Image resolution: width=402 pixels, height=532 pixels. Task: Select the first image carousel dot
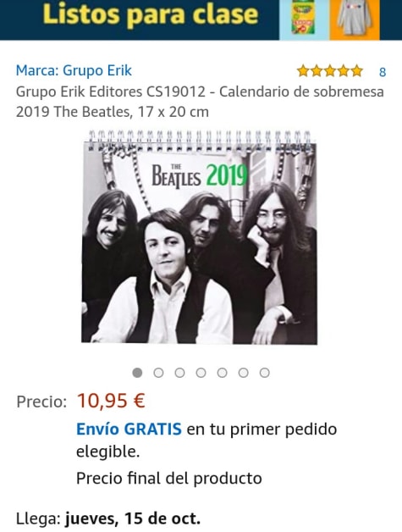(x=137, y=373)
